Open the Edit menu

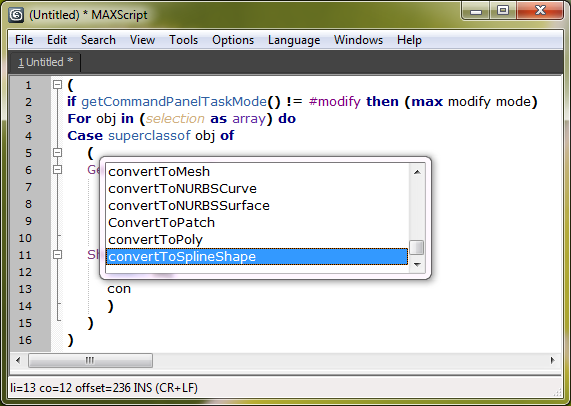(x=57, y=40)
